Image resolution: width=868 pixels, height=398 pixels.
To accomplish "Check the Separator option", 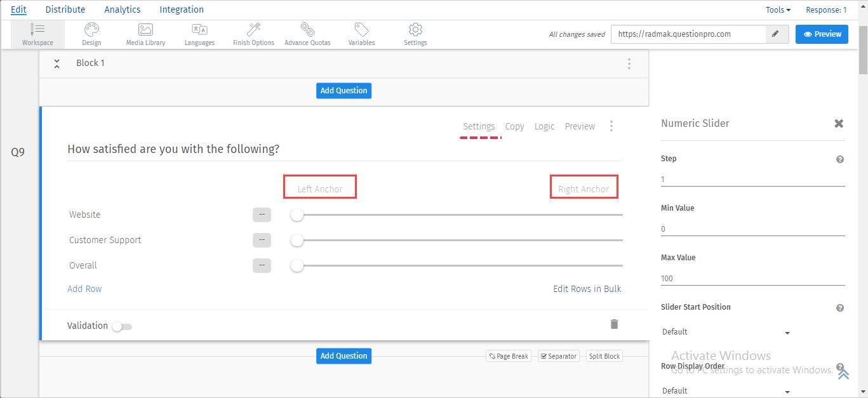I will pos(558,356).
